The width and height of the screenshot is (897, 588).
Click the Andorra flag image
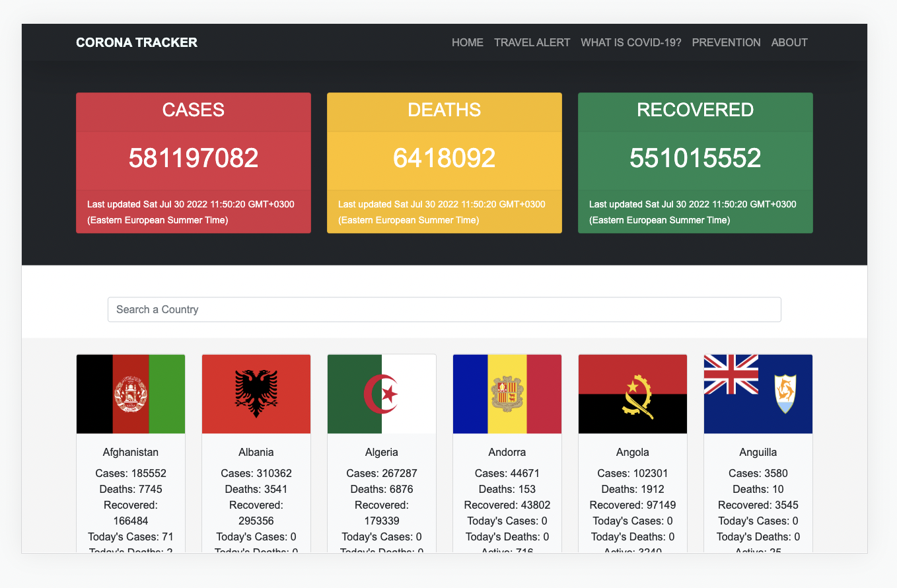tap(507, 393)
